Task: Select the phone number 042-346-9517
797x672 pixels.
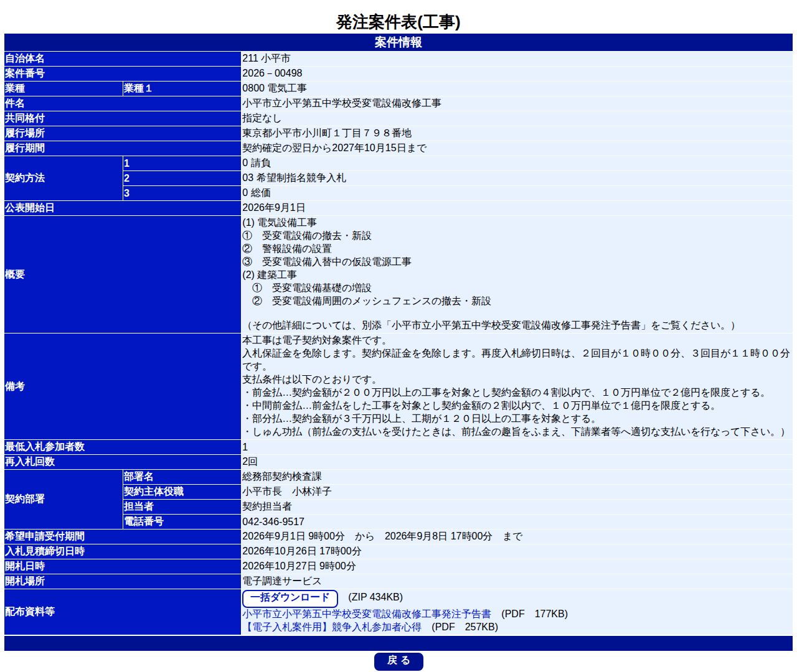Action: [x=273, y=521]
